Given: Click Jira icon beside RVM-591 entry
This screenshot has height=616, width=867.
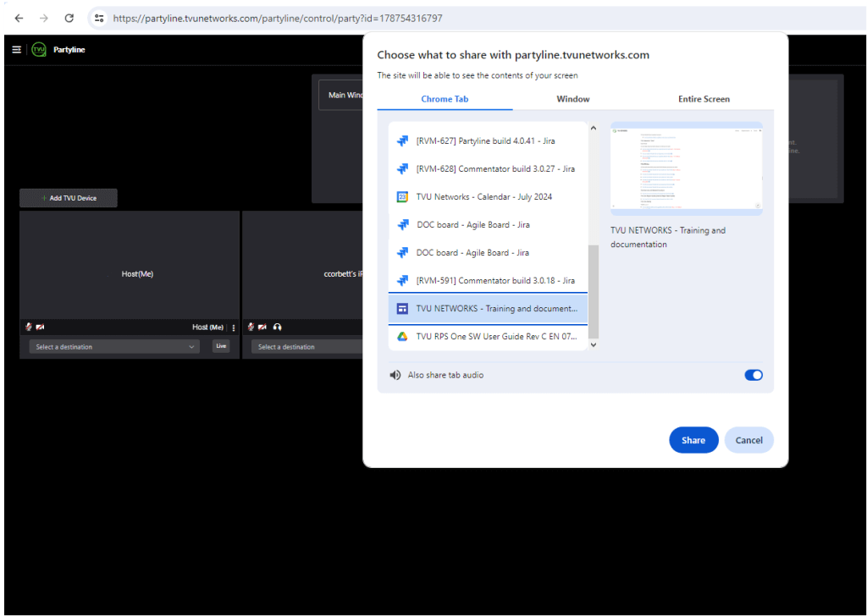Looking at the screenshot, I should [402, 281].
